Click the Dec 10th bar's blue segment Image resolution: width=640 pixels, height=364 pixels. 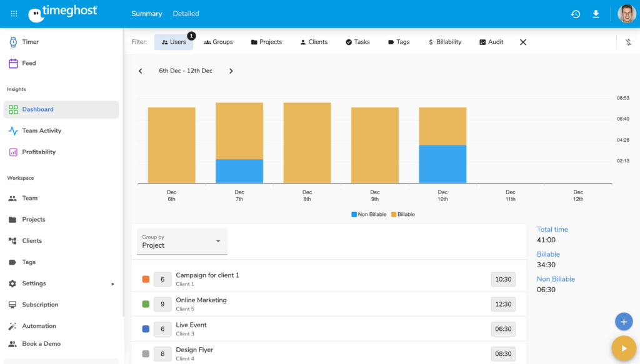(442, 164)
